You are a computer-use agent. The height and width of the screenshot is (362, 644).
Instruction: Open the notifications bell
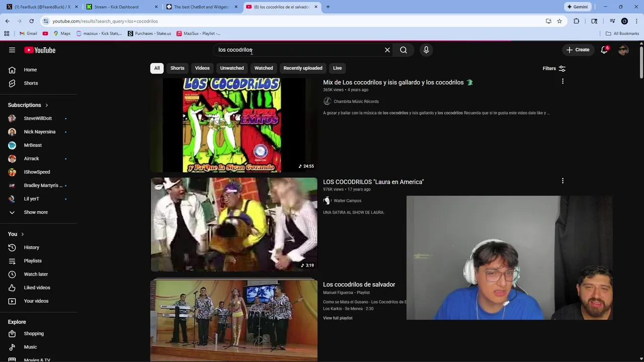[604, 50]
